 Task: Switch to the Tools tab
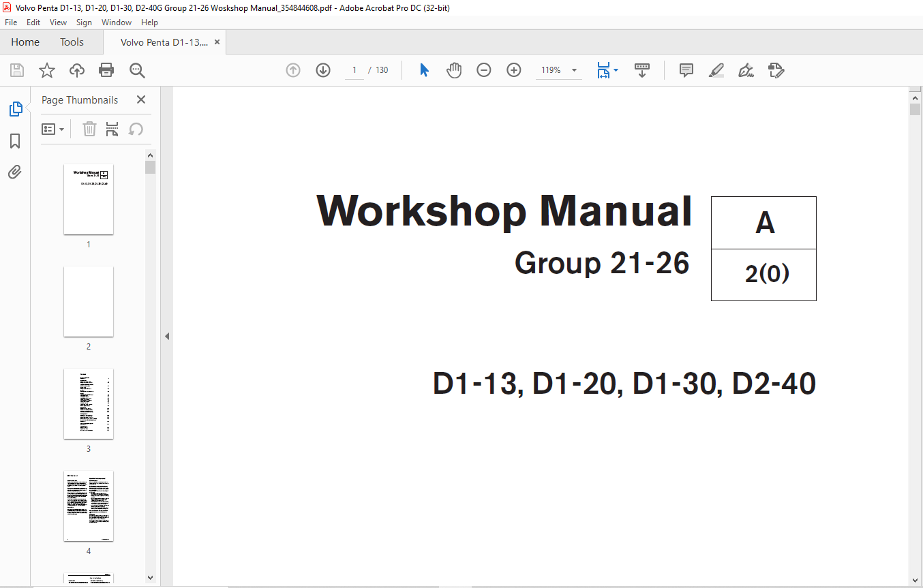[72, 42]
